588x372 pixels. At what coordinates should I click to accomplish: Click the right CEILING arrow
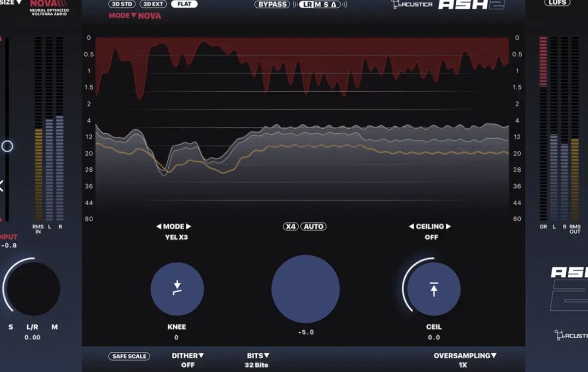click(x=448, y=226)
